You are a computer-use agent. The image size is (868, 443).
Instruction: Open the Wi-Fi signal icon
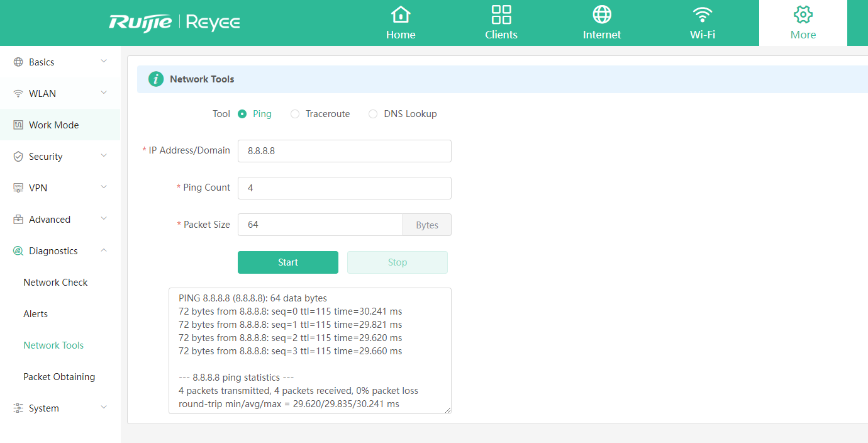[x=703, y=14]
